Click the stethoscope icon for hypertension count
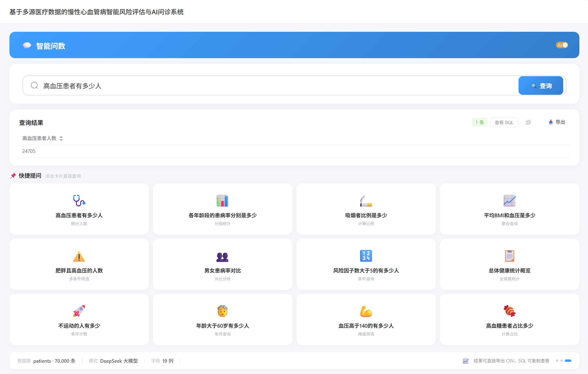Image resolution: width=588 pixels, height=374 pixels. pos(79,200)
